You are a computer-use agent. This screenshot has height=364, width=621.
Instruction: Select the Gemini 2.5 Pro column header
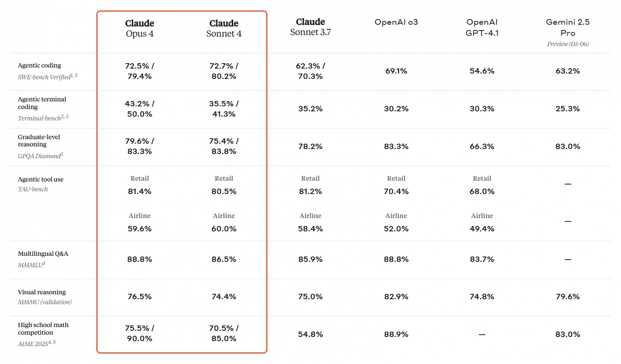click(568, 27)
